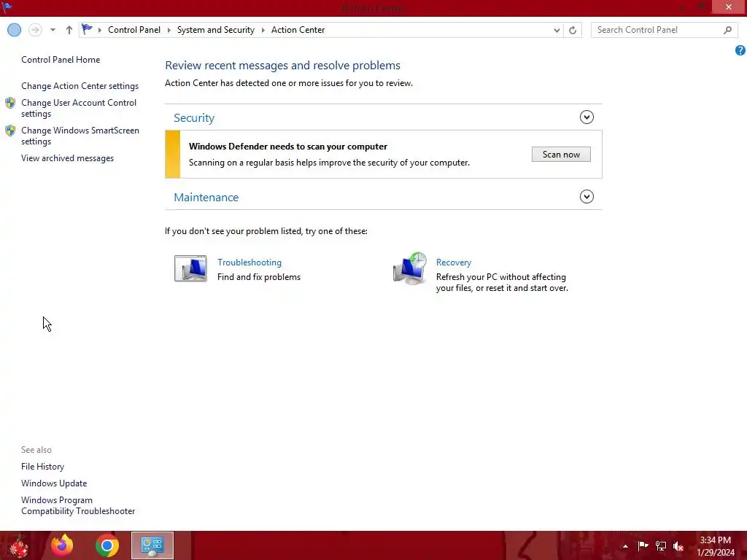Select System and Security breadcrumb
The width and height of the screenshot is (747, 560).
[x=215, y=29]
